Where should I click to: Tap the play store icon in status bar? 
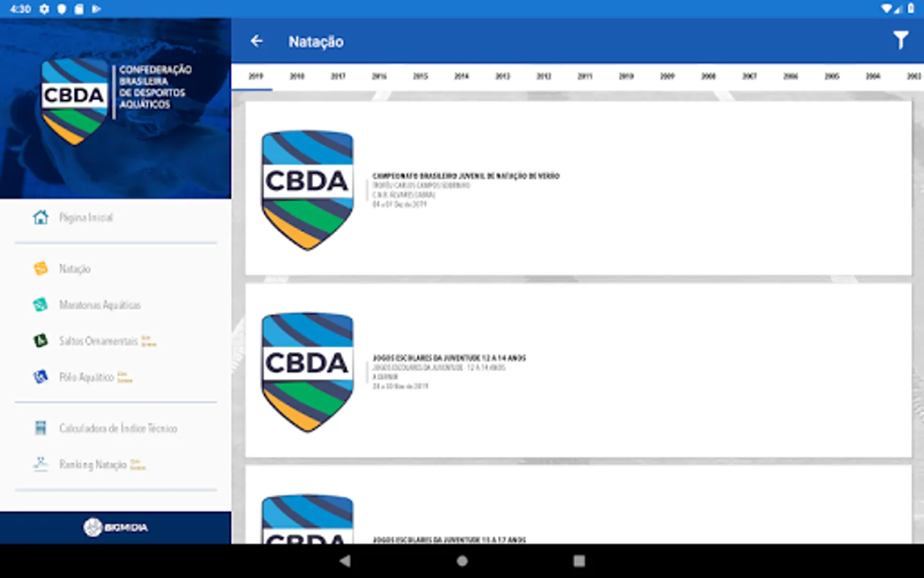pyautogui.click(x=96, y=9)
